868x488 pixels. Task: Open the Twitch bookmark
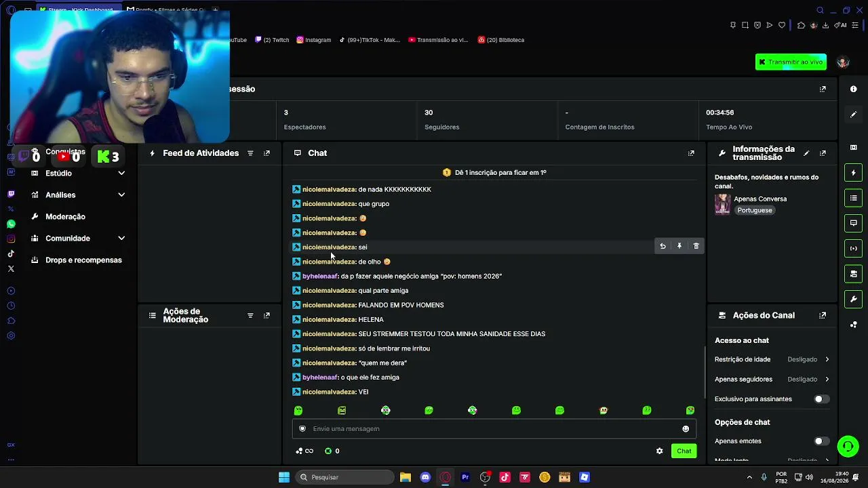pos(272,40)
